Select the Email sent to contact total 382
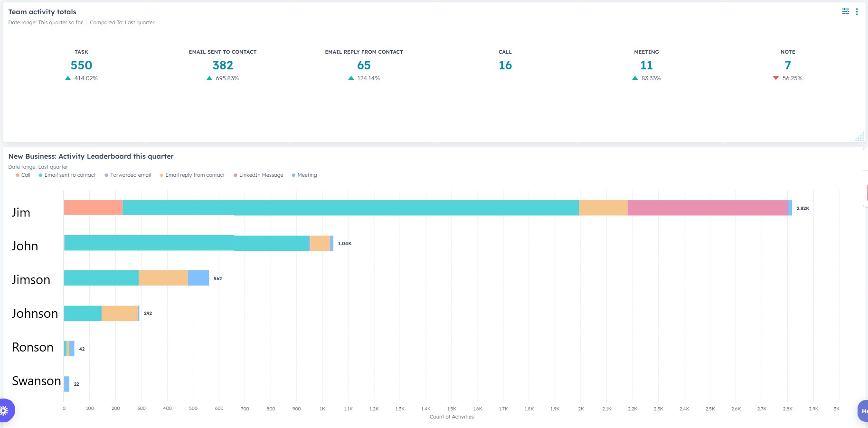Image resolution: width=868 pixels, height=428 pixels. pos(223,65)
